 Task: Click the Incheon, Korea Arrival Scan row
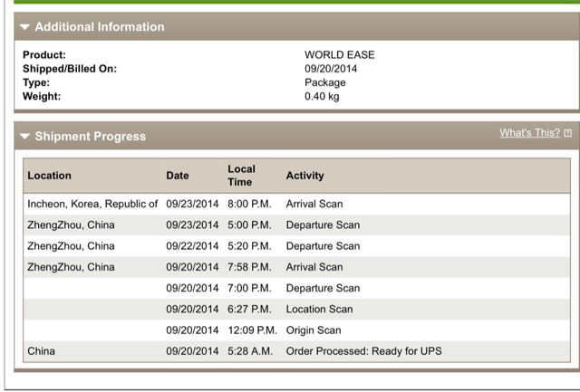click(x=296, y=204)
